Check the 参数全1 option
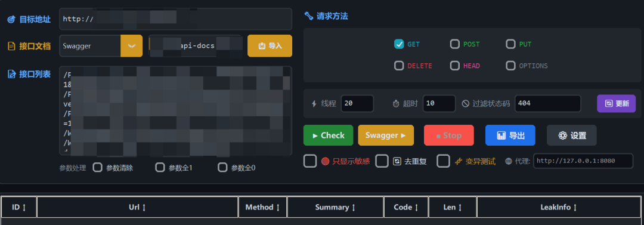 (x=160, y=168)
